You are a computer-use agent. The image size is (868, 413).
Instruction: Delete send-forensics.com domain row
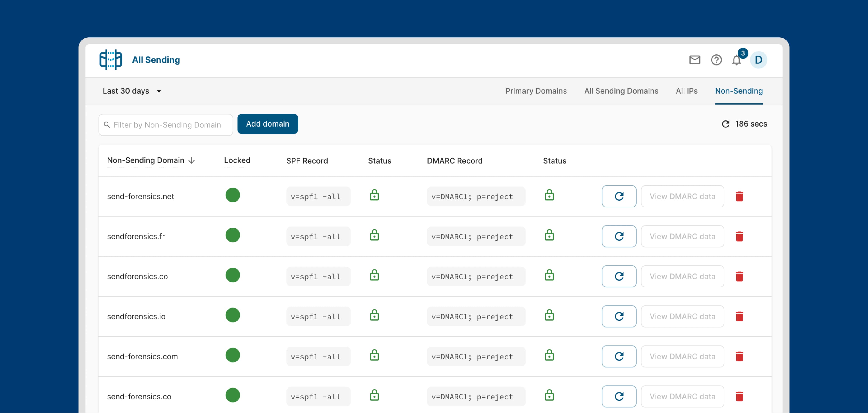click(739, 357)
